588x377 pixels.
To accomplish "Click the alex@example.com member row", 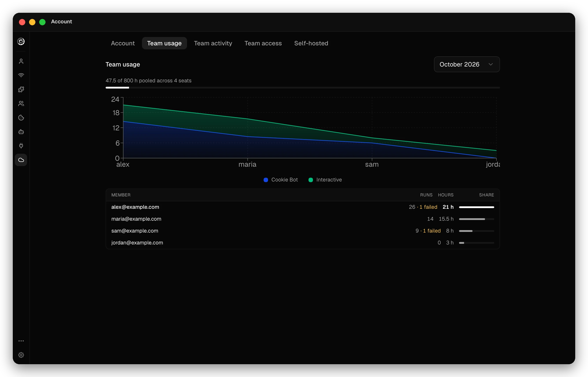I will (302, 207).
